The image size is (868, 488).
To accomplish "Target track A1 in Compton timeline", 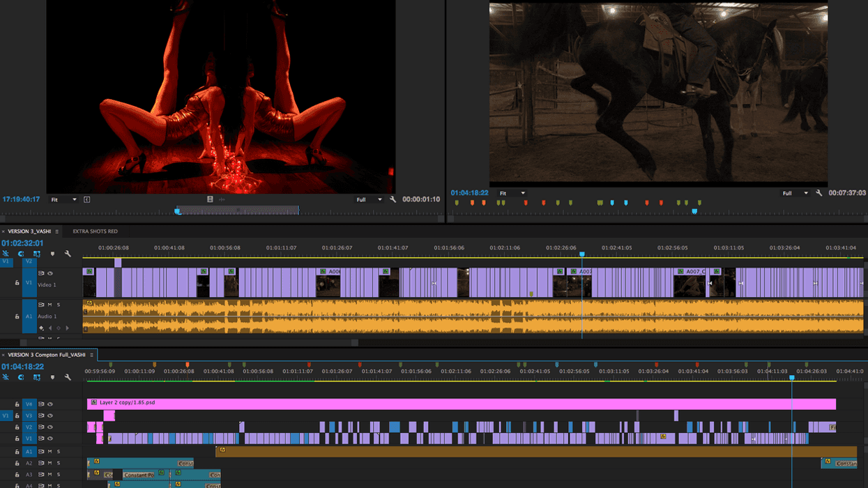I will click(29, 451).
